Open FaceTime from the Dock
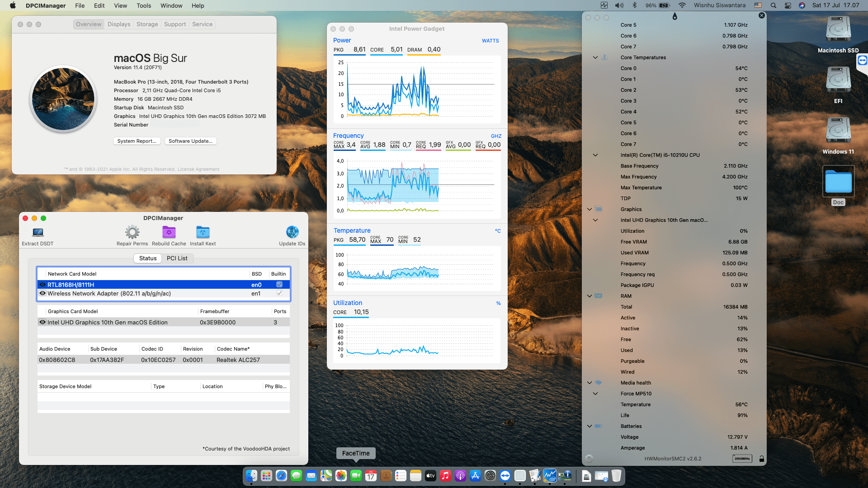The image size is (868, 488). point(356,476)
